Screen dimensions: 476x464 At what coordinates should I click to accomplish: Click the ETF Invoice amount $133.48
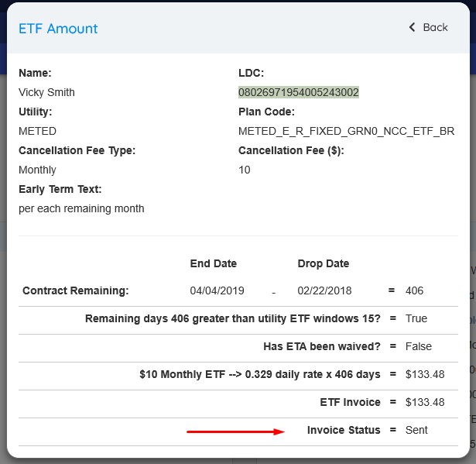tap(425, 402)
